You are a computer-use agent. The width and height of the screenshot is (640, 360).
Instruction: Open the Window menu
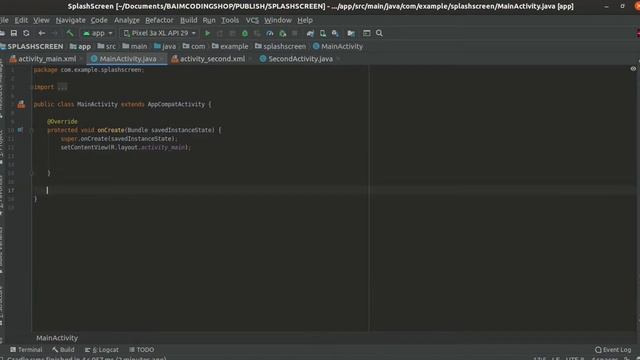point(278,20)
